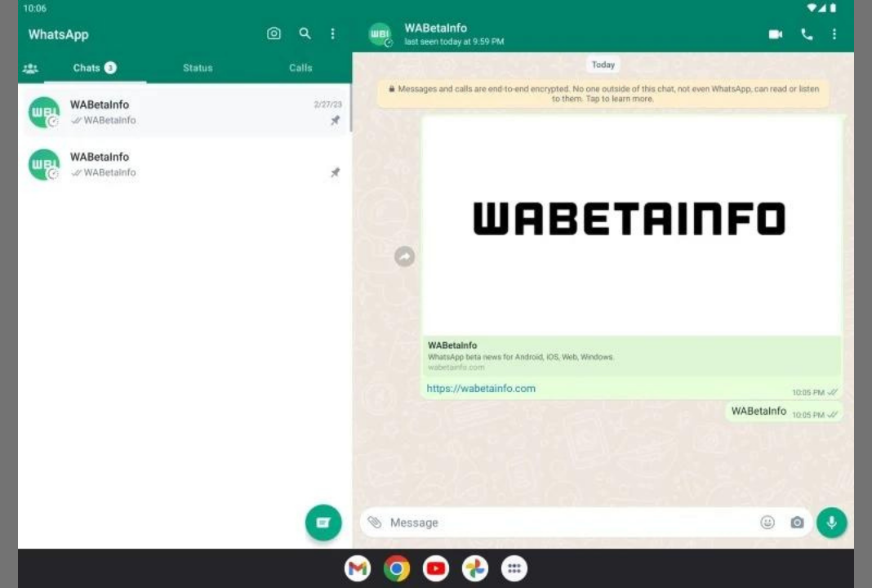
Task: Open the undated WABetaInfo chat row
Action: (184, 165)
